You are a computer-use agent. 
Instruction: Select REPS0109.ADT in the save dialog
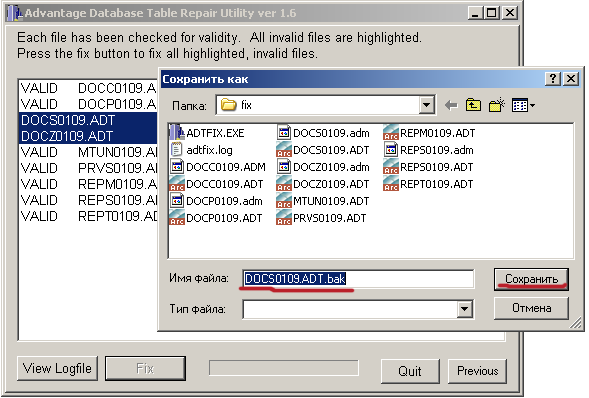(x=429, y=167)
